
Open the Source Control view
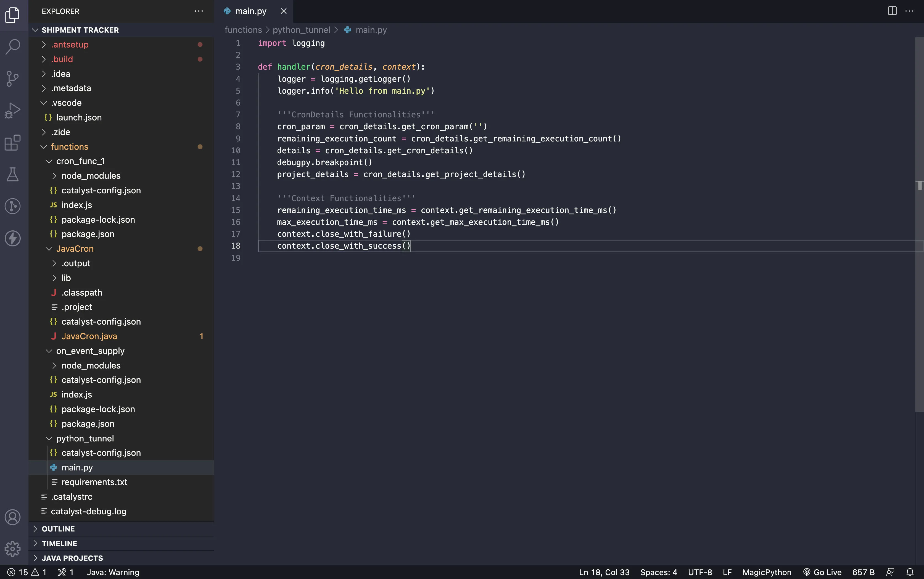pyautogui.click(x=13, y=79)
